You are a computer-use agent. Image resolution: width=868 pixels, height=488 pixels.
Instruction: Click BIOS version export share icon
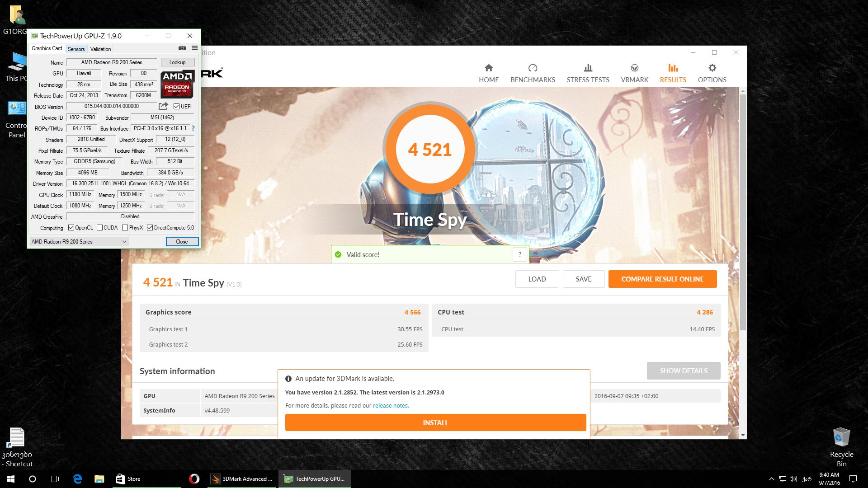(163, 106)
